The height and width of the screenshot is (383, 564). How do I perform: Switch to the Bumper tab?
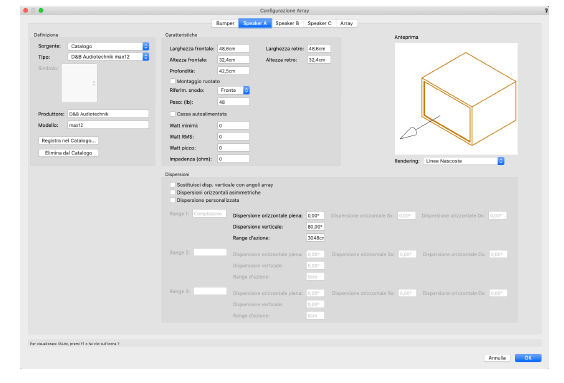tap(225, 23)
